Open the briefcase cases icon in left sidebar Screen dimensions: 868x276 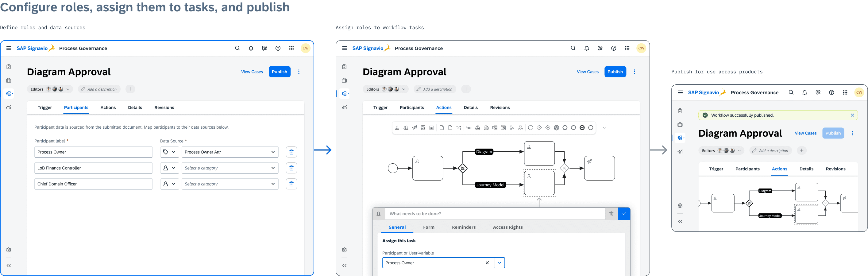(9, 80)
